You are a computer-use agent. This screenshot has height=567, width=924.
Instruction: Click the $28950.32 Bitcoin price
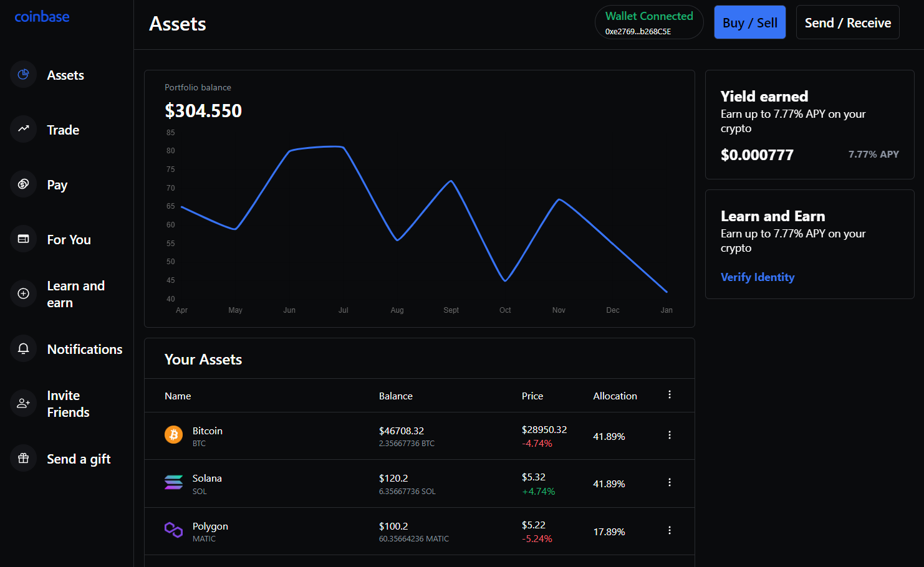click(544, 430)
